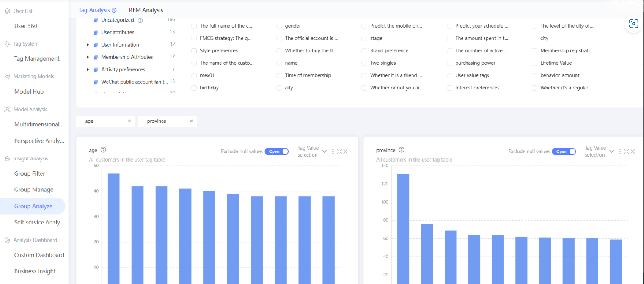This screenshot has width=644, height=284.
Task: Click the screenshot capture icon at top right
Action: [633, 24]
